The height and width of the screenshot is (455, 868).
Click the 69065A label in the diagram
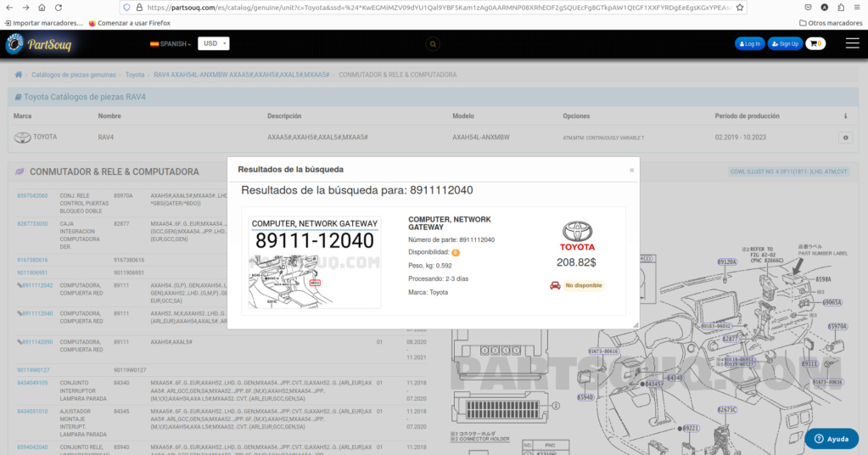click(x=832, y=303)
